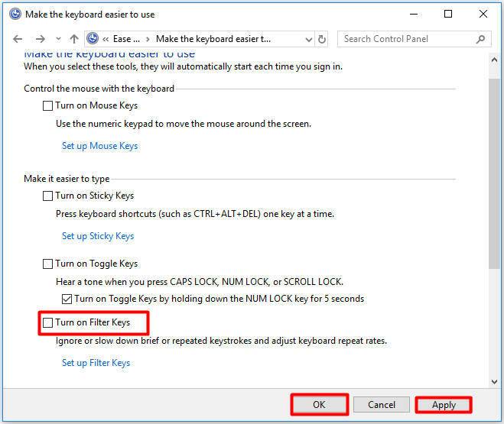Click the breadcrumb overflow double chevron
The image size is (504, 424).
click(x=106, y=39)
